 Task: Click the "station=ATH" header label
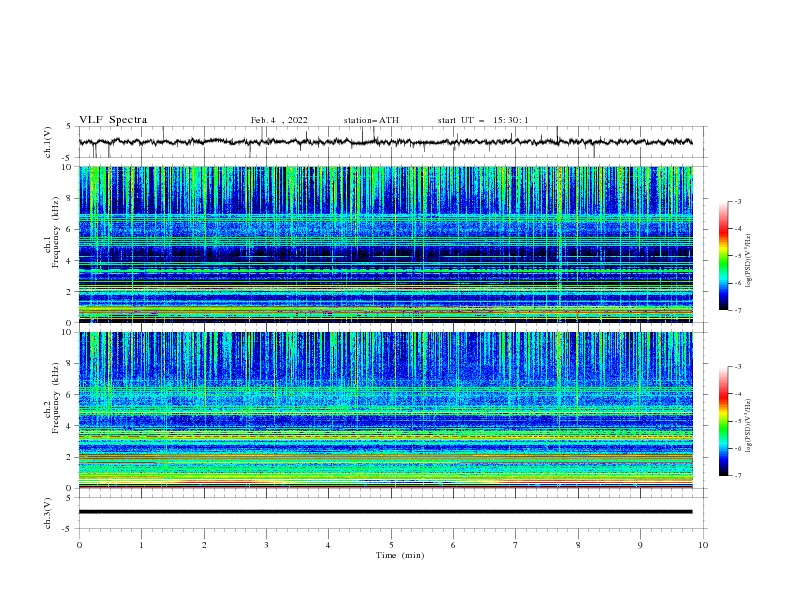click(x=371, y=120)
